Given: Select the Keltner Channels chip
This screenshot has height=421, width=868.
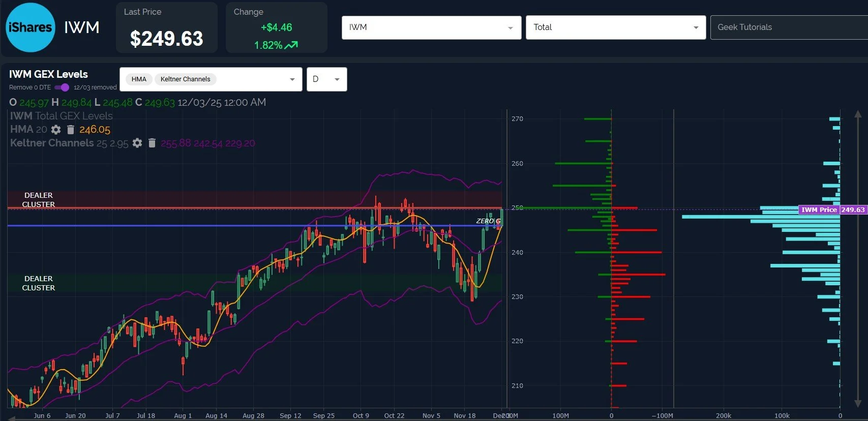Looking at the screenshot, I should coord(185,79).
